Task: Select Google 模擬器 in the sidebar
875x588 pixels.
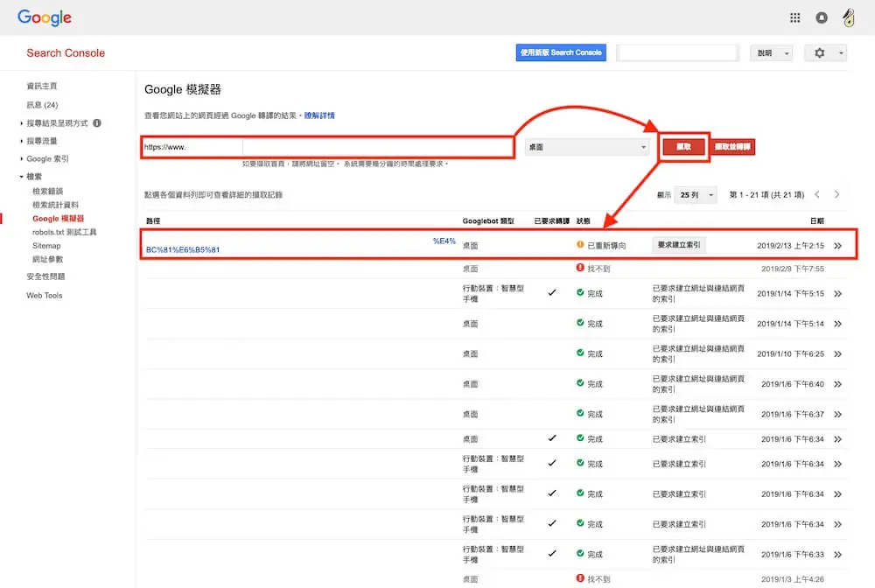Action: [58, 219]
